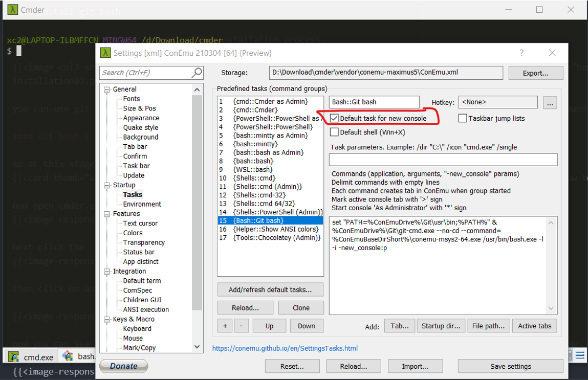Click the Hotkey field showing <None>
This screenshot has width=588, height=380.
click(498, 102)
